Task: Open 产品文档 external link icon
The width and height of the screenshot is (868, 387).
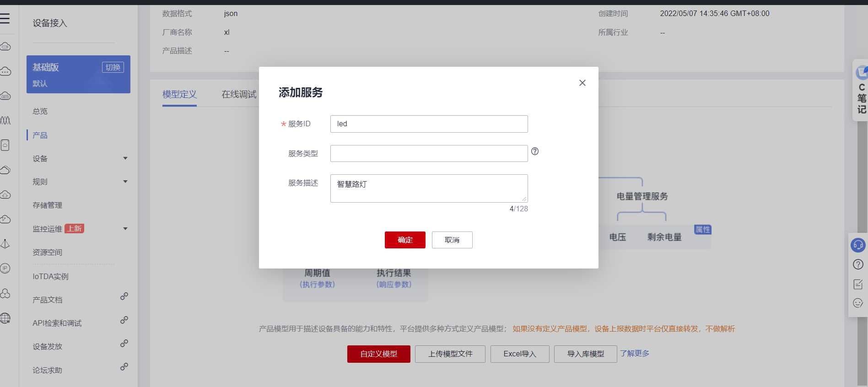Action: (x=124, y=296)
